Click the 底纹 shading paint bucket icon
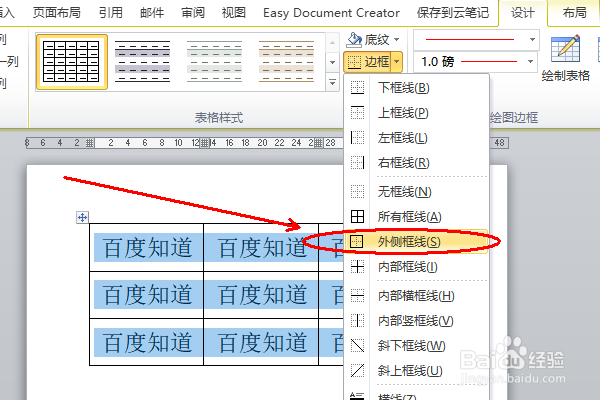 [x=354, y=39]
